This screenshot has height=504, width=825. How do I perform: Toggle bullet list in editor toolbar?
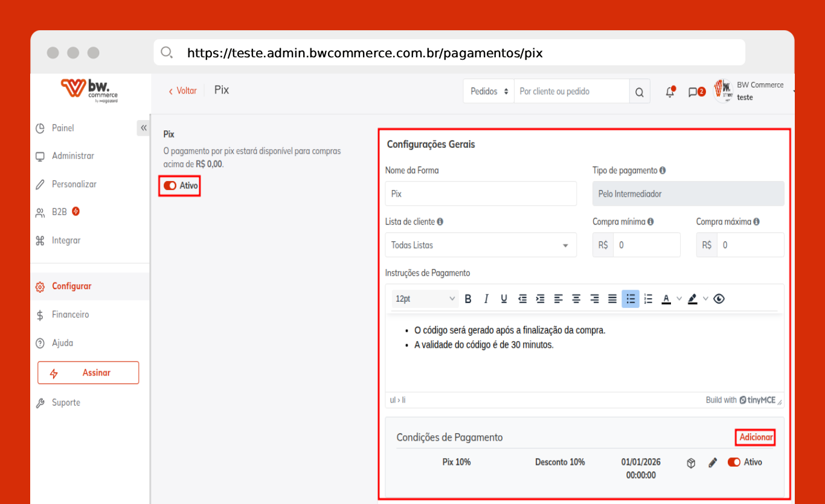point(631,299)
